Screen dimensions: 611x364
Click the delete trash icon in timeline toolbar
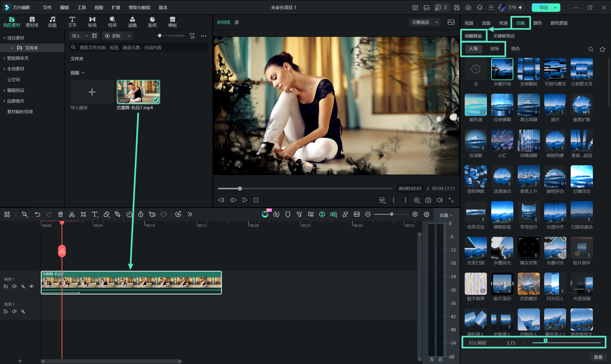[x=60, y=214]
